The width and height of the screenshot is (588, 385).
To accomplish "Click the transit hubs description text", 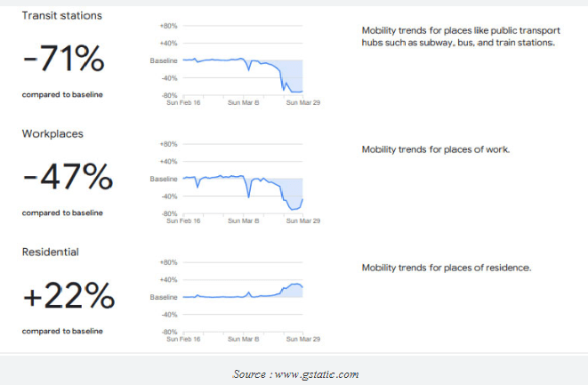I will pos(460,36).
